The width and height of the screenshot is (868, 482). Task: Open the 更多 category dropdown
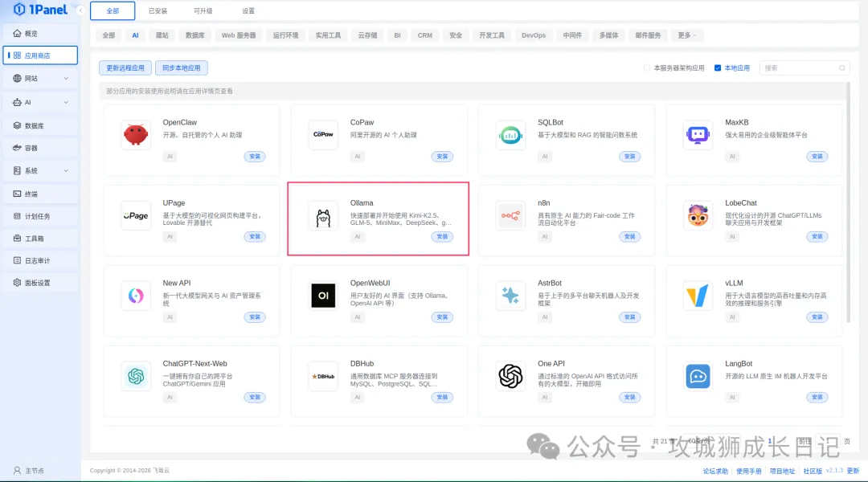pos(687,35)
